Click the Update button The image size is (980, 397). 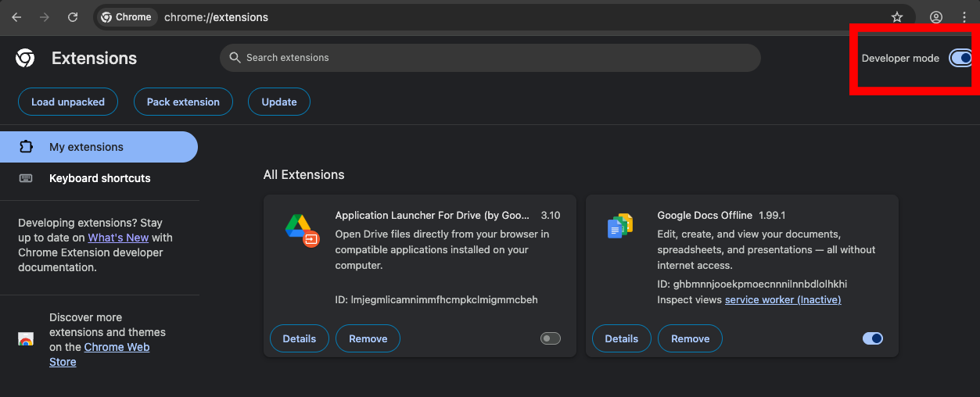(x=279, y=102)
